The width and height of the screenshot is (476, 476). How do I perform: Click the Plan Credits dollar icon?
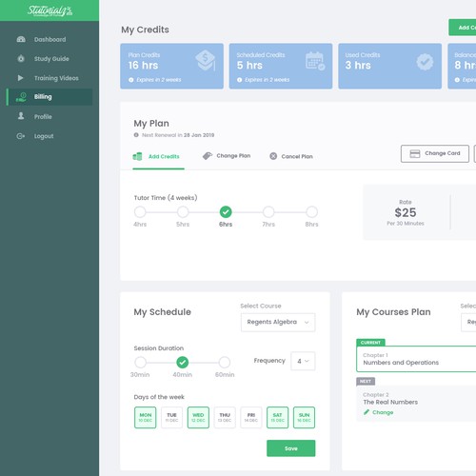tap(206, 60)
